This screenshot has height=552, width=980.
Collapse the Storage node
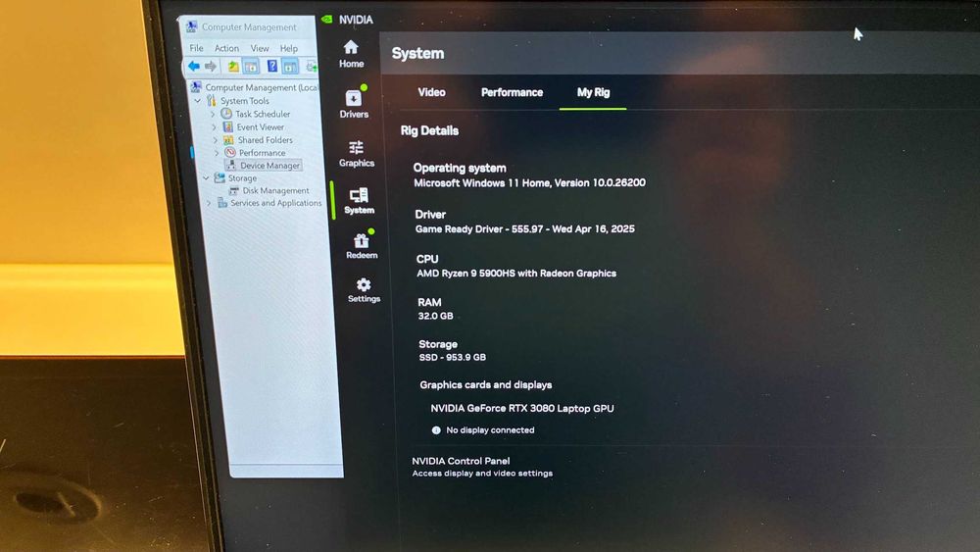(x=206, y=178)
